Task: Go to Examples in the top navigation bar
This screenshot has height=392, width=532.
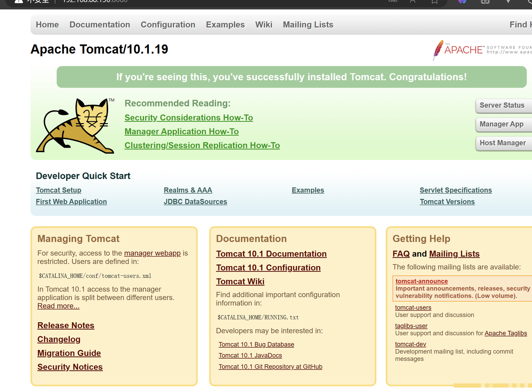Action: [225, 25]
